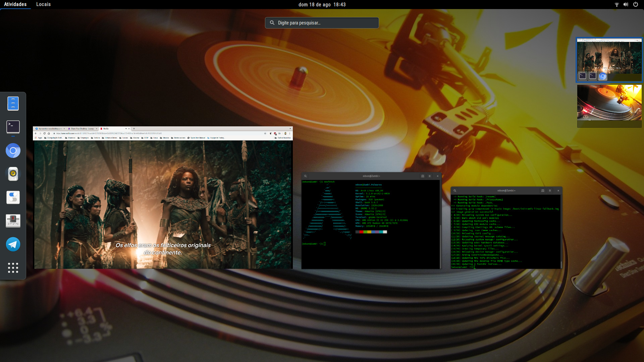Select the neofetch terminal window
Image resolution: width=644 pixels, height=362 pixels.
click(371, 221)
